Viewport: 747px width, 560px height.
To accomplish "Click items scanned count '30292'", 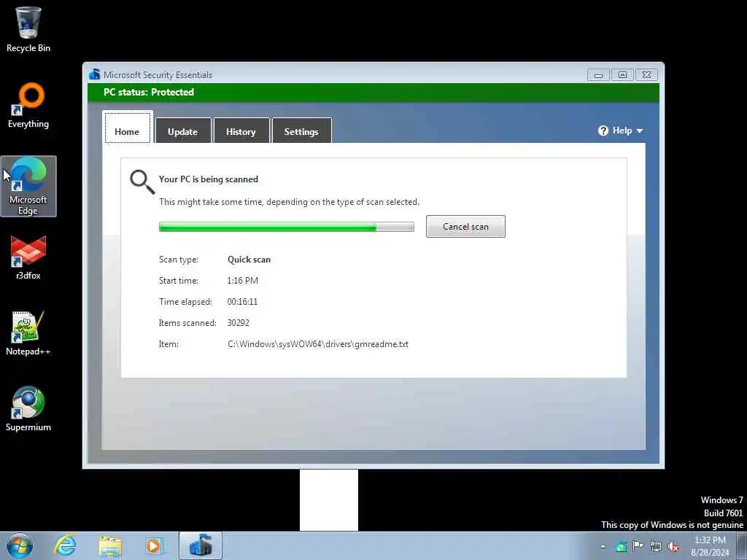I will pyautogui.click(x=239, y=323).
